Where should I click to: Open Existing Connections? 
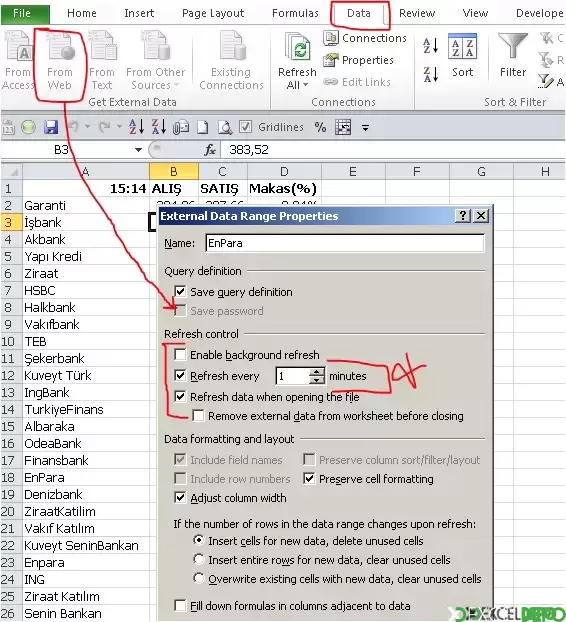[x=231, y=61]
